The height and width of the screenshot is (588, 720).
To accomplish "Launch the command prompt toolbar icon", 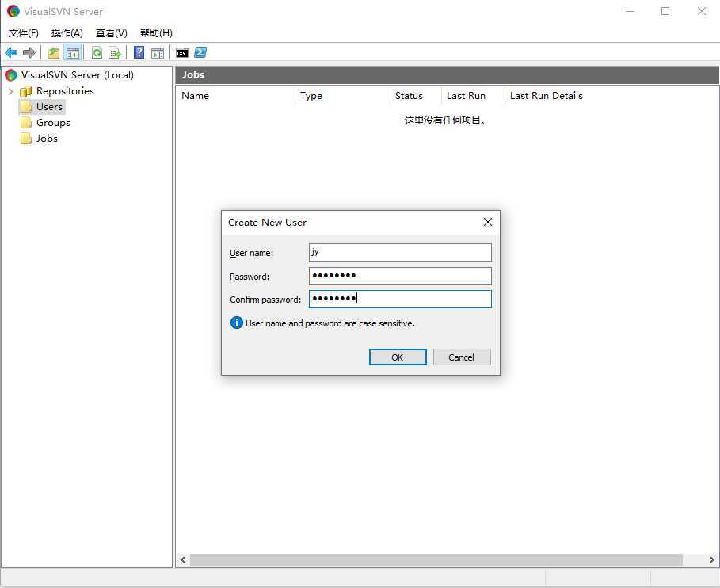I will pyautogui.click(x=182, y=53).
